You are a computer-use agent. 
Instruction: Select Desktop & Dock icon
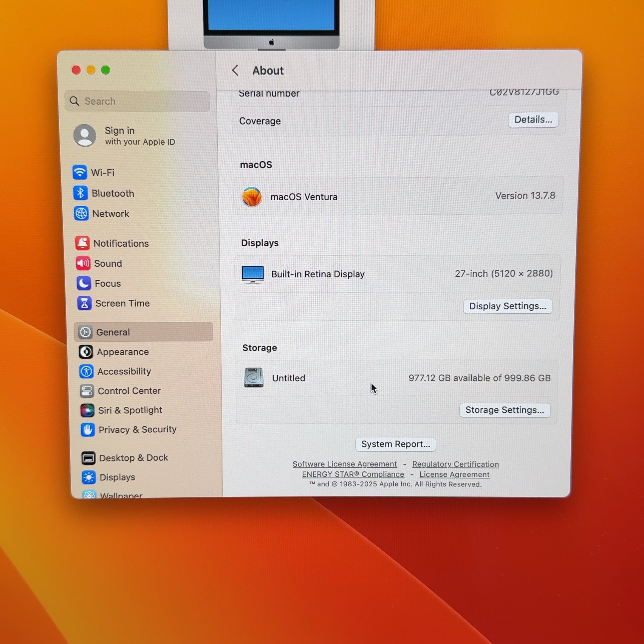click(x=88, y=458)
